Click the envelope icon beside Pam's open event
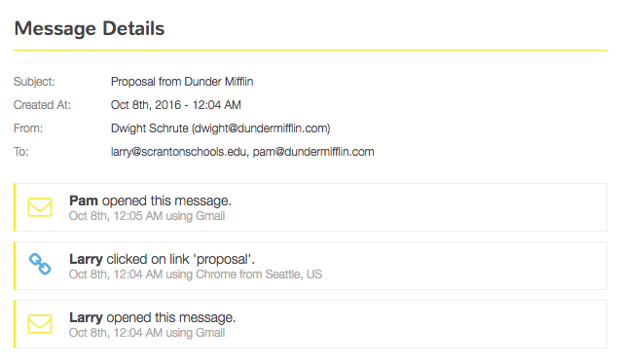 point(40,207)
